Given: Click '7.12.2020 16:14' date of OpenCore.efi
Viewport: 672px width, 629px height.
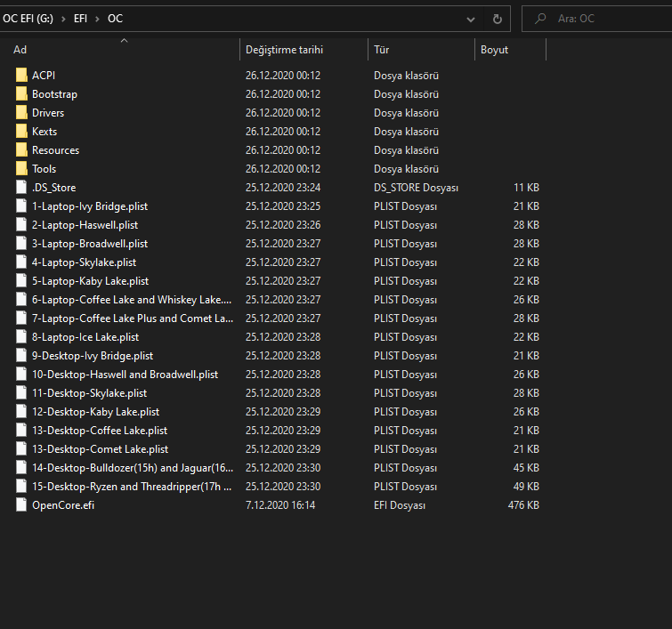Looking at the screenshot, I should [280, 505].
